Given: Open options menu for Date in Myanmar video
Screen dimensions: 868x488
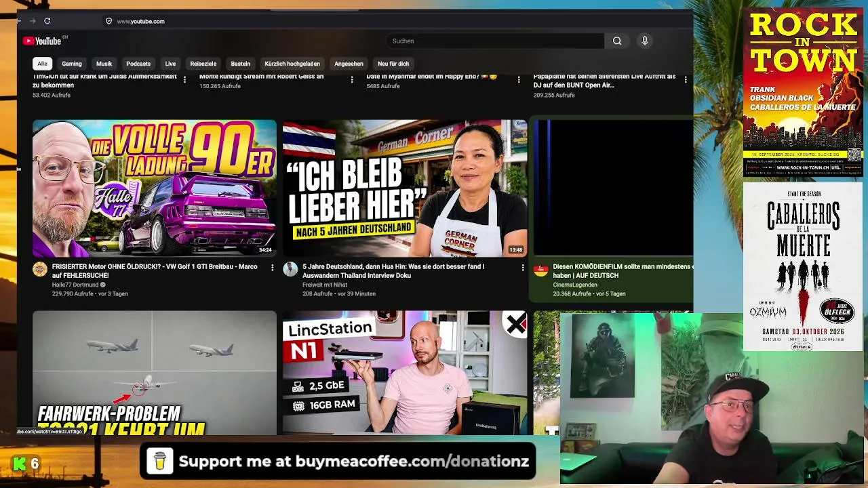Looking at the screenshot, I should [x=519, y=79].
